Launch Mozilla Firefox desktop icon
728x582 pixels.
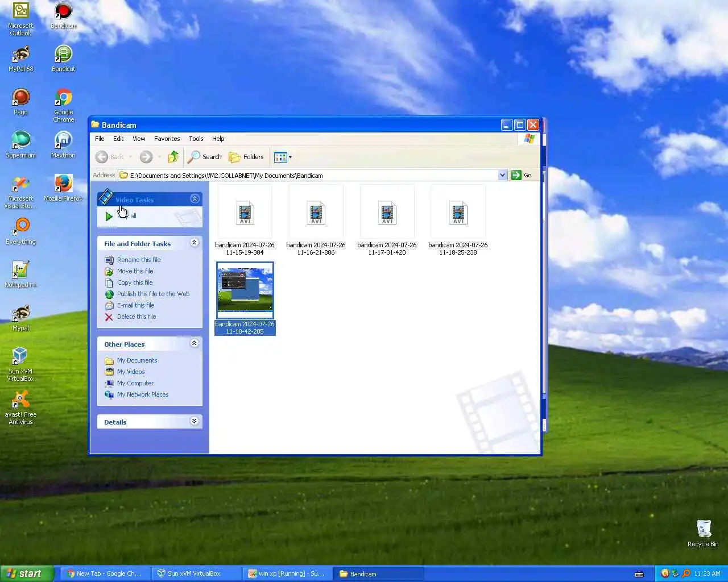pos(63,189)
